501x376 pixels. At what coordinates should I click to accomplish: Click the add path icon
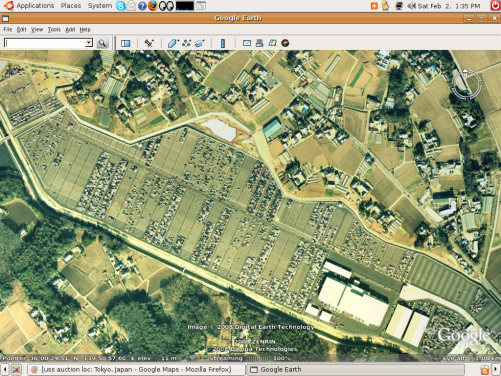(x=186, y=43)
